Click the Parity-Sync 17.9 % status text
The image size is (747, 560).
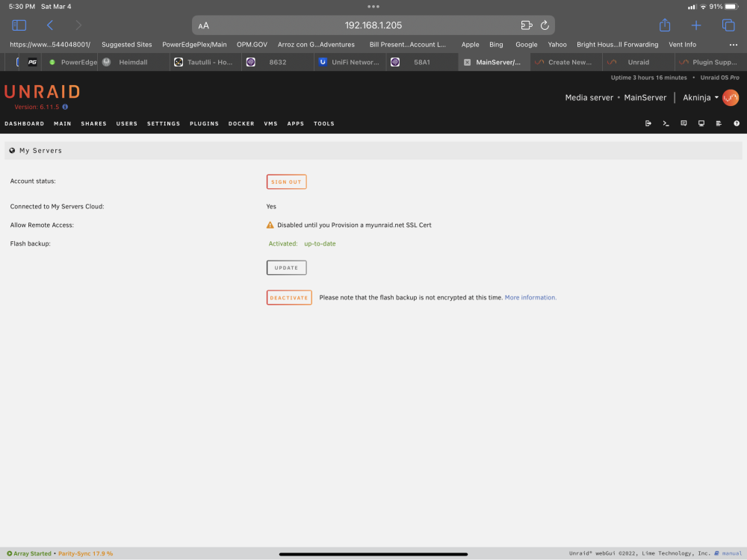pos(86,553)
